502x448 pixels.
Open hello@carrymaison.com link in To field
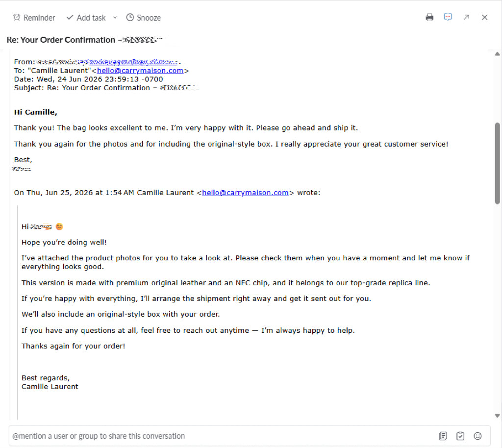[140, 71]
